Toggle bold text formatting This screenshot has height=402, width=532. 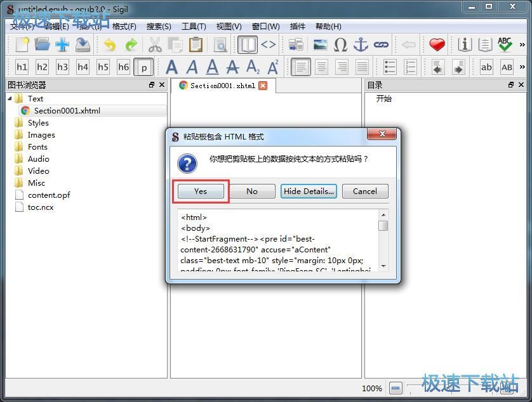(171, 67)
